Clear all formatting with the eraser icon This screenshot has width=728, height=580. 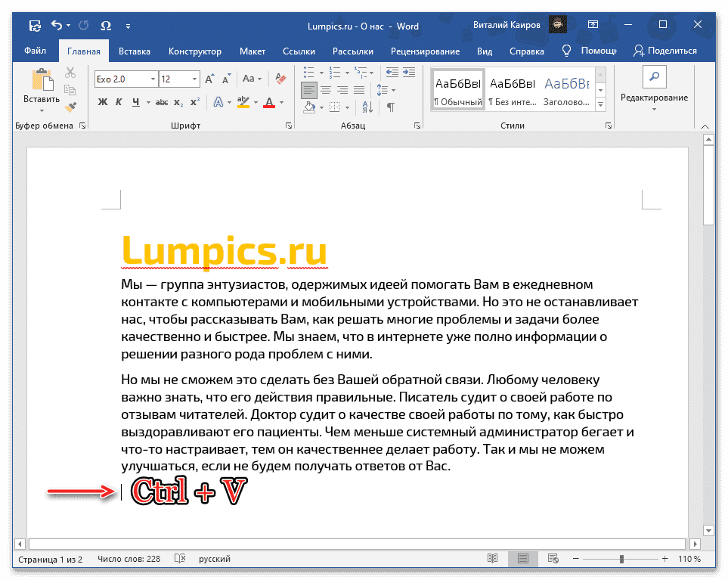point(281,77)
